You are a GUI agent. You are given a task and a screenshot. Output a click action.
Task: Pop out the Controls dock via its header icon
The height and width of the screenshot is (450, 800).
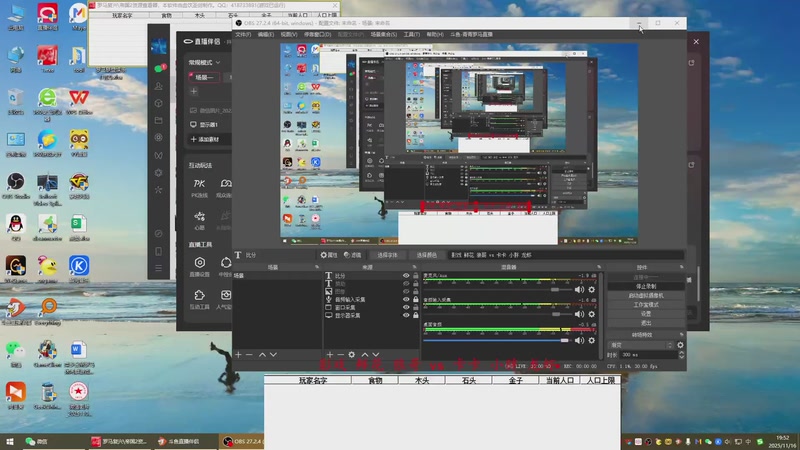point(682,267)
